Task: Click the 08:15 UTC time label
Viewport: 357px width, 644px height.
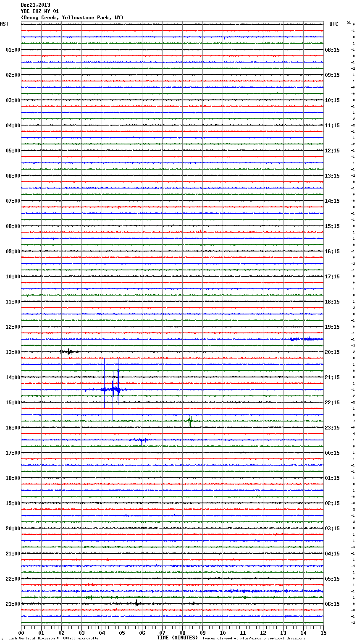Action: coord(332,50)
